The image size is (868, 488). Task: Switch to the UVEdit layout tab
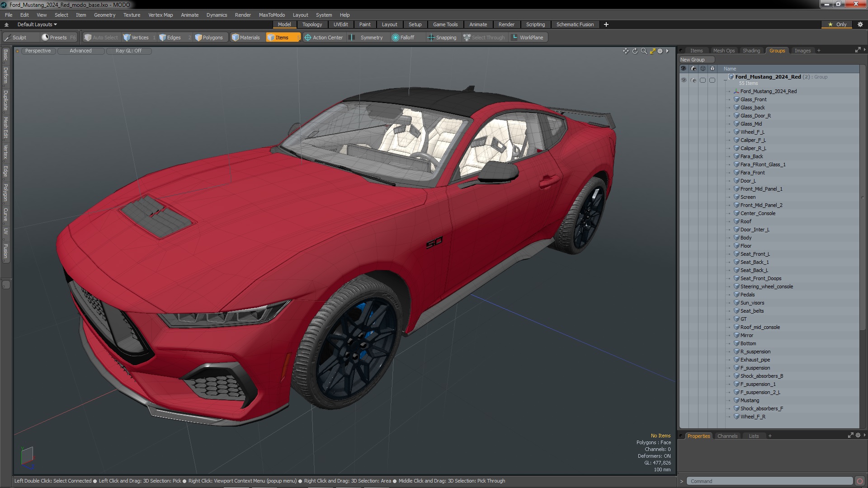click(x=340, y=24)
